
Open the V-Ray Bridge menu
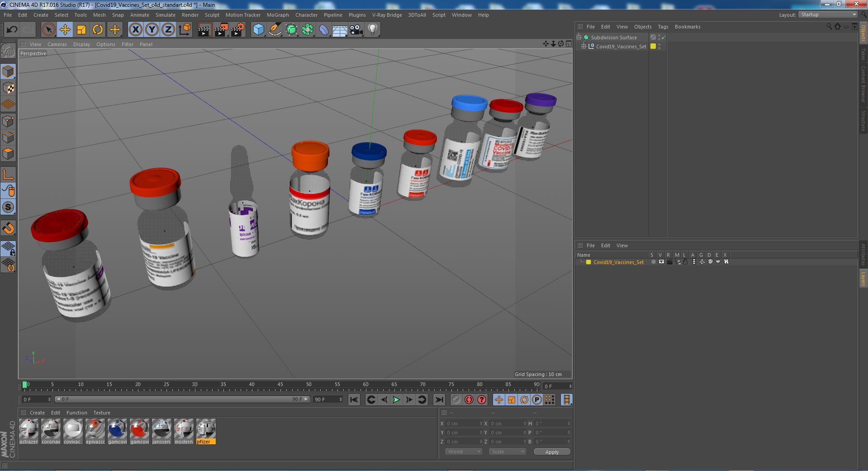[387, 15]
